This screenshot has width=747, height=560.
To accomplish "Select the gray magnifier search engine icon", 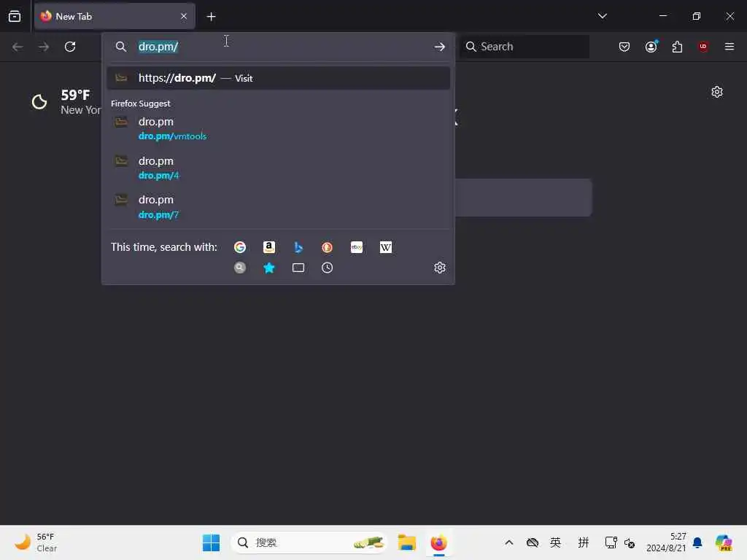I will (240, 268).
